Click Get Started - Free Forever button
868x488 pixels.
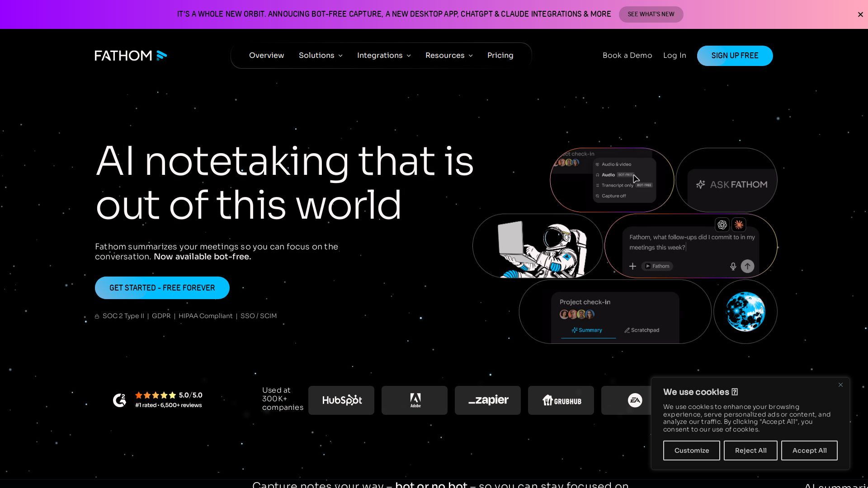point(162,288)
